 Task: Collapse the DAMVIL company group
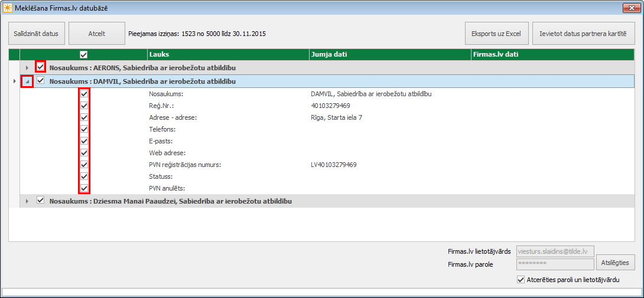tap(27, 81)
